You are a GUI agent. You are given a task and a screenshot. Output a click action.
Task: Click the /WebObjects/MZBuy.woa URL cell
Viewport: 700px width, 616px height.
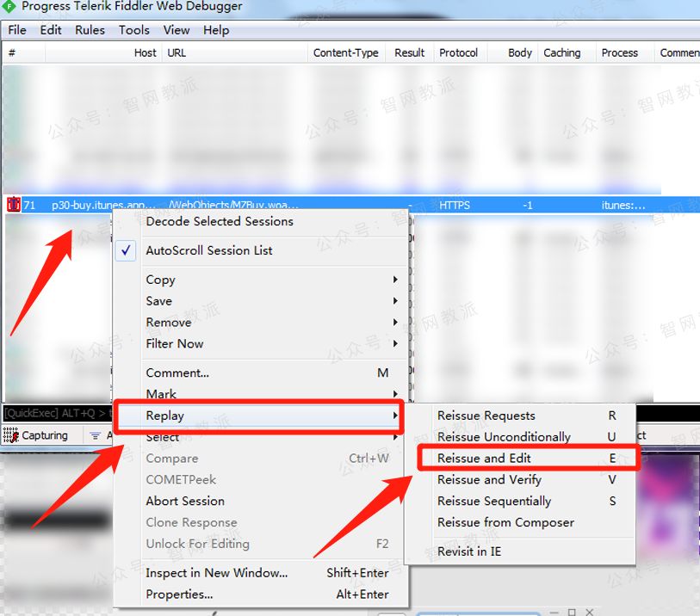coord(233,205)
